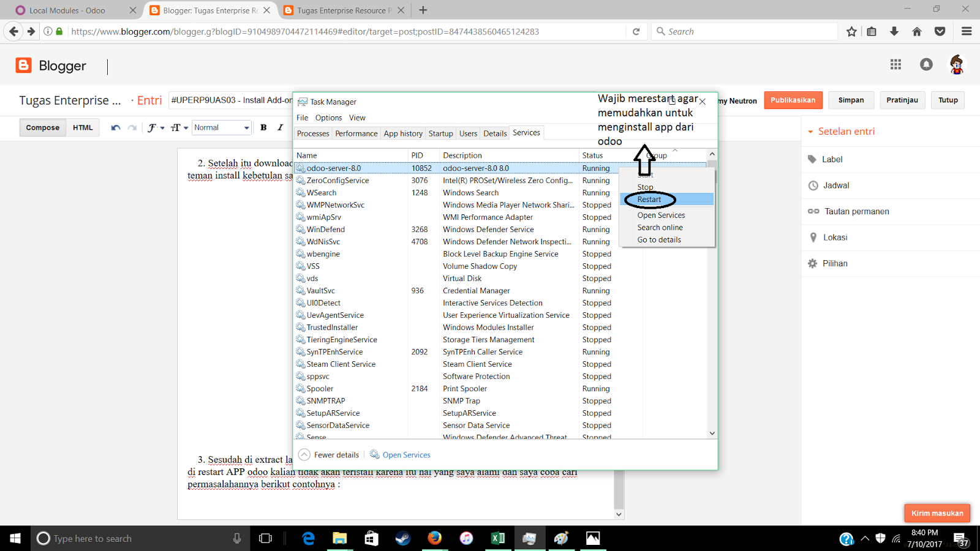Choose Search online in context menu
This screenshot has width=980, height=551.
[x=667, y=228]
